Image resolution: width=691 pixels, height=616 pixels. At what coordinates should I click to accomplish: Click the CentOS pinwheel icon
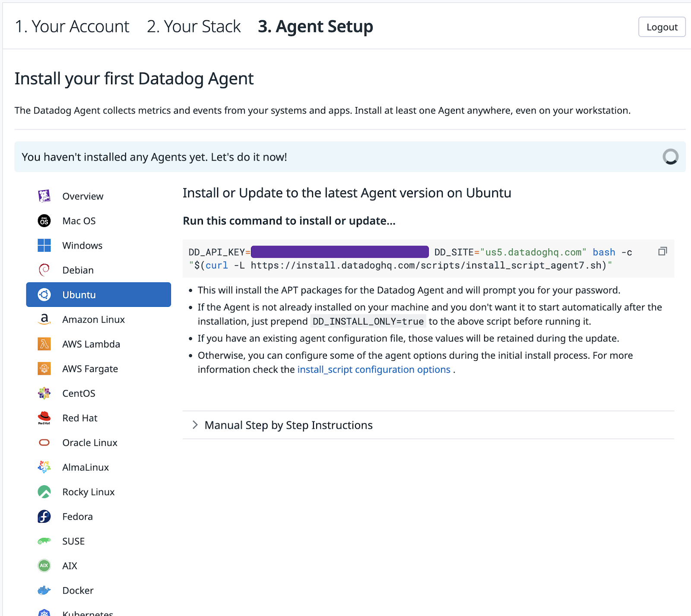[x=44, y=393]
